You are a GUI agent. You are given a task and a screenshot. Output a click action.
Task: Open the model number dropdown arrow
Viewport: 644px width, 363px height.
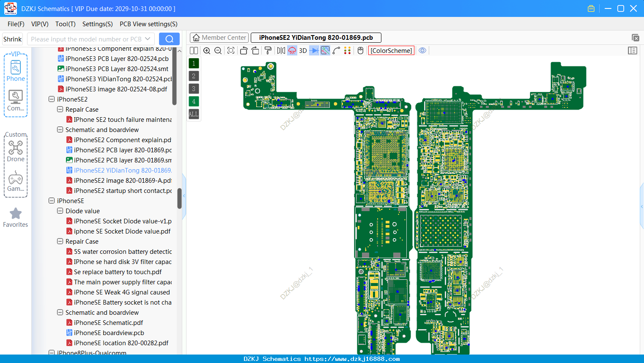(148, 39)
